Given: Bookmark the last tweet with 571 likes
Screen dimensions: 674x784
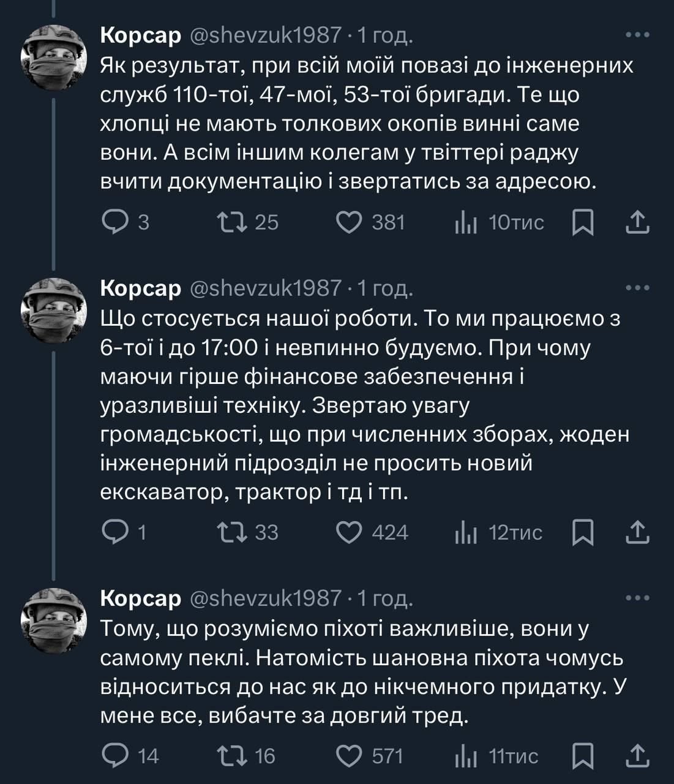Looking at the screenshot, I should [582, 756].
